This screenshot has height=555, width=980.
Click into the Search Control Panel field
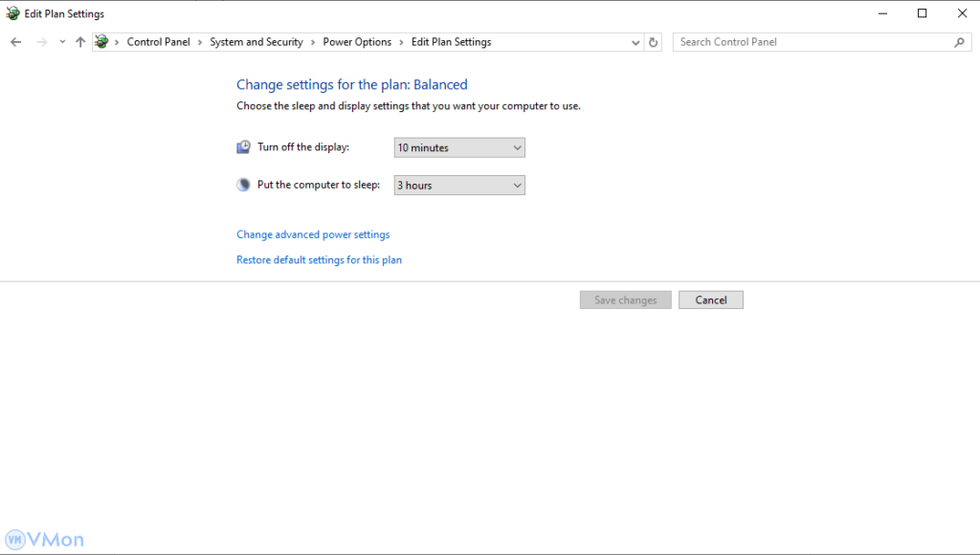(x=813, y=42)
